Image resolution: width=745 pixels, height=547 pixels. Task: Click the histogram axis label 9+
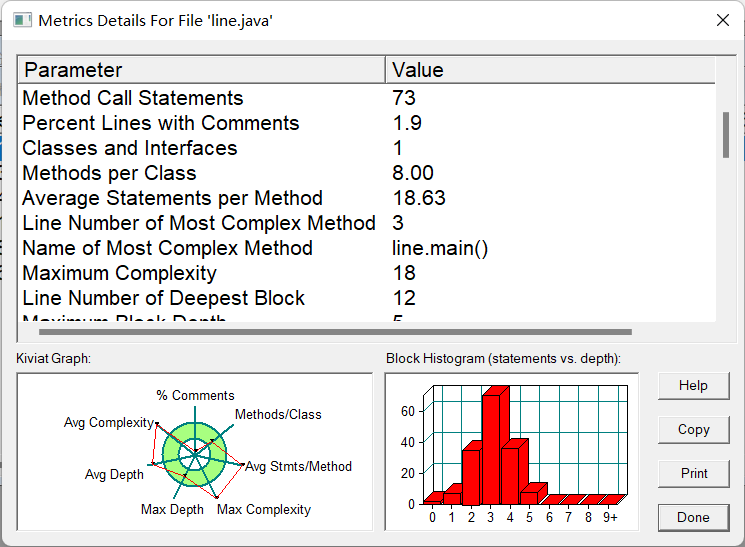pos(610,517)
